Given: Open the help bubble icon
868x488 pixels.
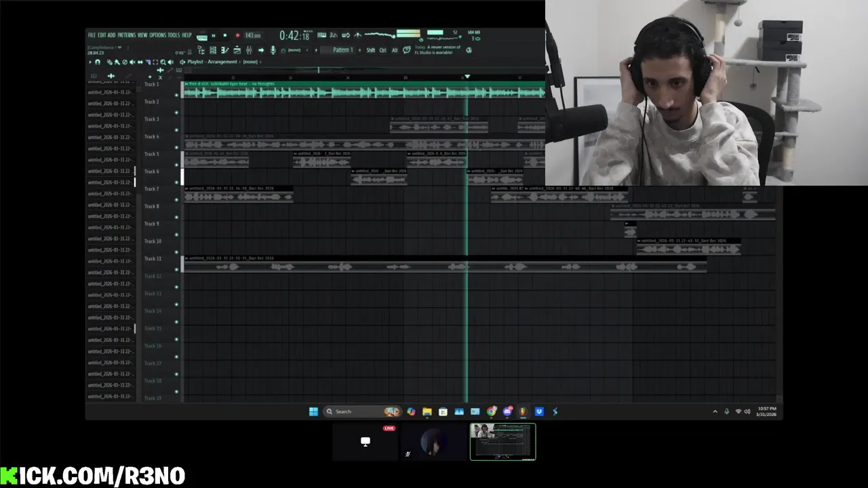Looking at the screenshot, I should point(407,50).
